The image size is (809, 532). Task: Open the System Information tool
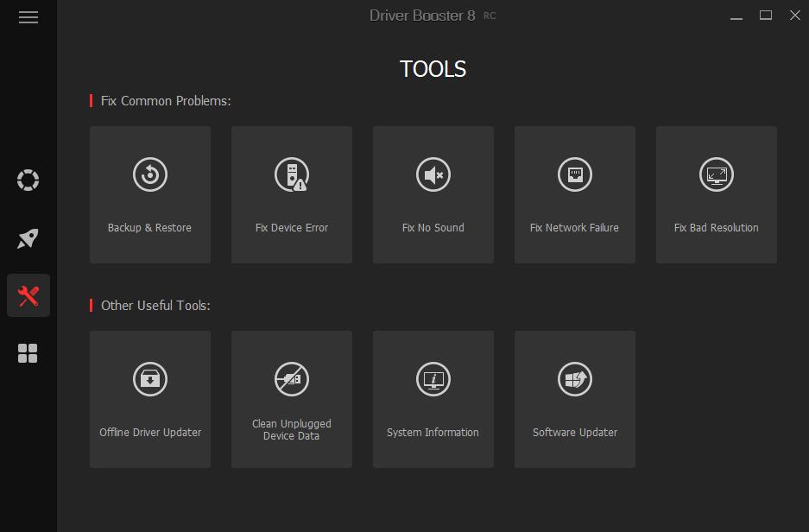pyautogui.click(x=433, y=399)
